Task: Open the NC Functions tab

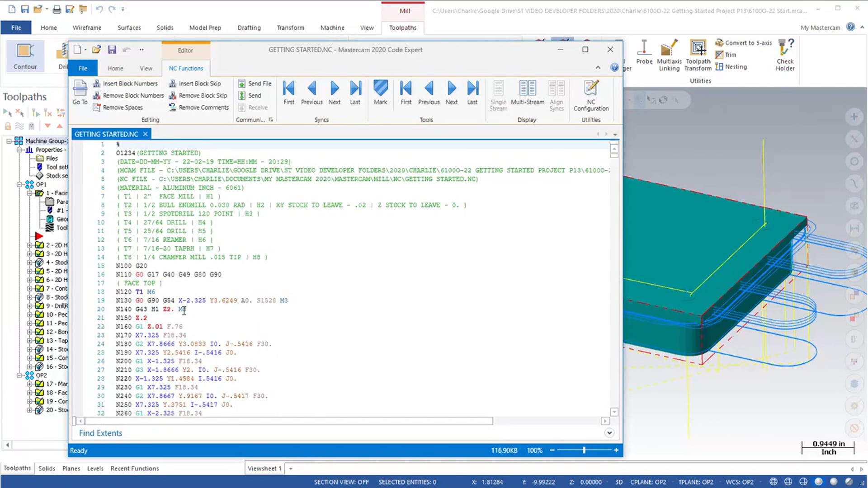Action: point(186,68)
